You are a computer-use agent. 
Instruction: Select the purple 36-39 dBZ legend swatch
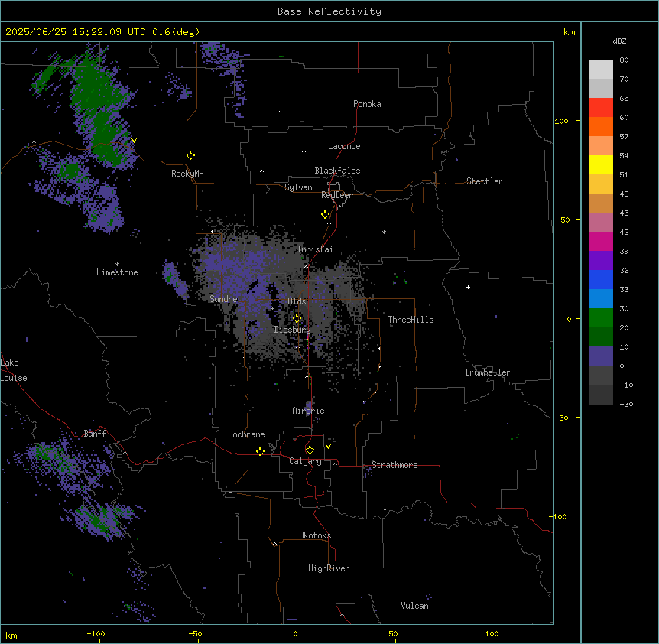(x=601, y=261)
